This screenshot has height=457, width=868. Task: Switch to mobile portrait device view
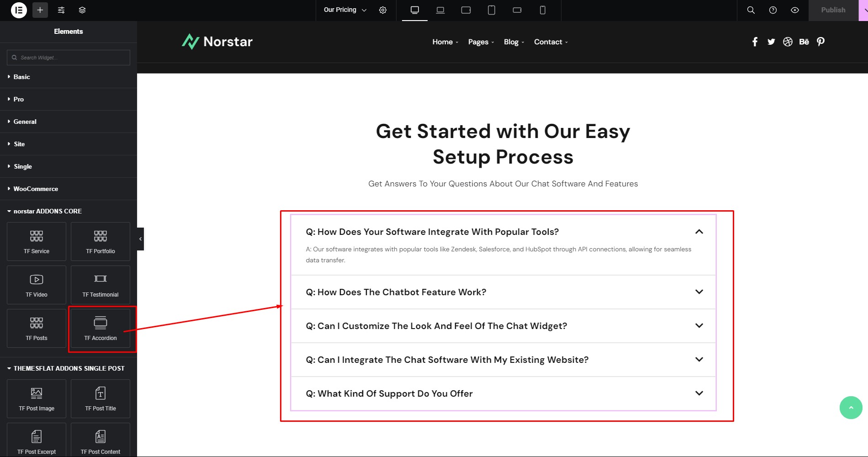543,10
